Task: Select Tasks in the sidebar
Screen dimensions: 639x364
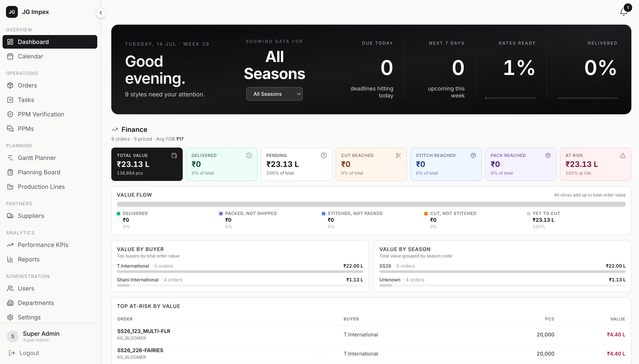Action: 50,100
